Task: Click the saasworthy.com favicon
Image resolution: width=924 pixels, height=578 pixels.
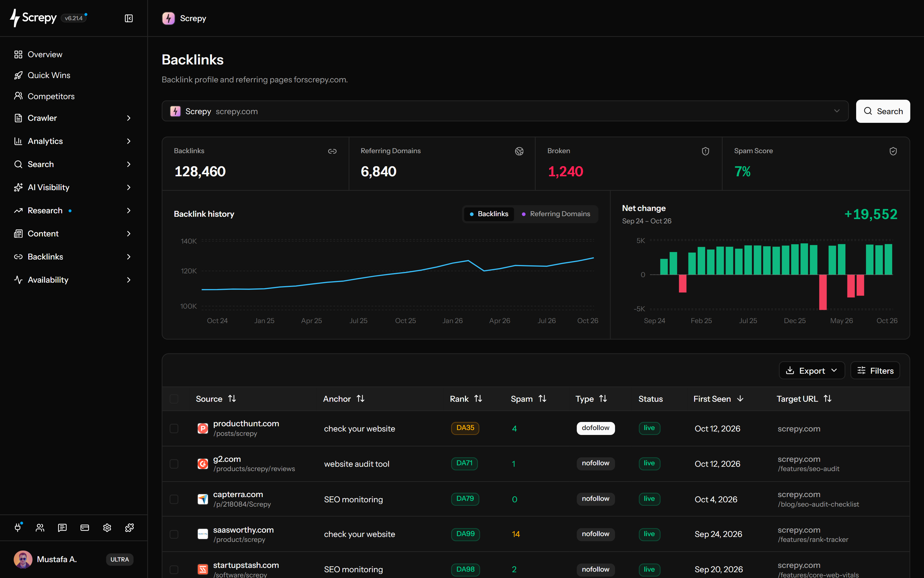Action: 203,534
